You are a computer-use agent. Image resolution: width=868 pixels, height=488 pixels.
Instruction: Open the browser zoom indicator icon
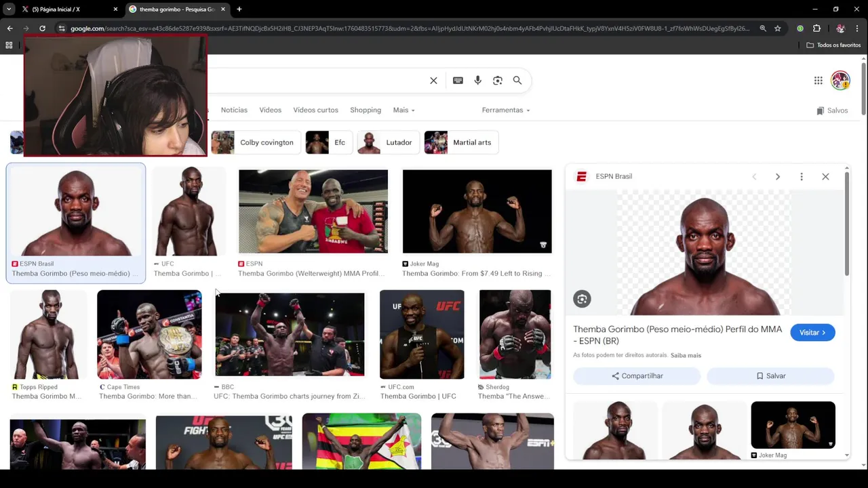tap(763, 28)
